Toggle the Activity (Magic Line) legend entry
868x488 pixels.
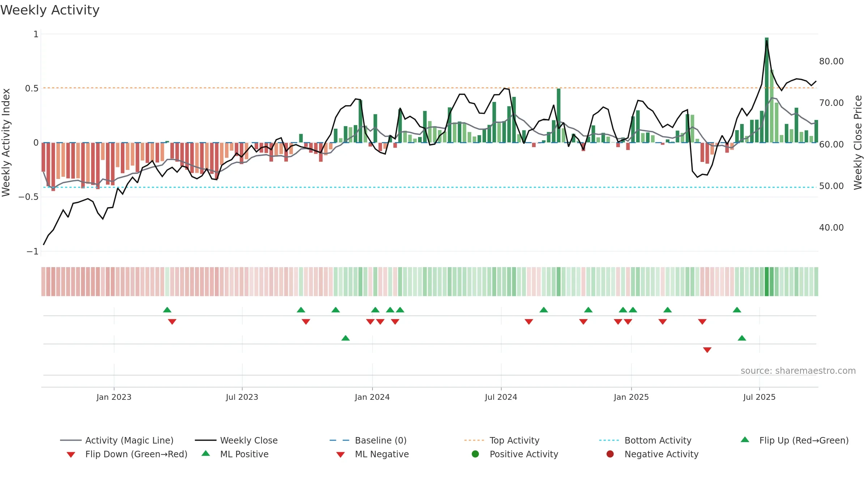pos(117,440)
